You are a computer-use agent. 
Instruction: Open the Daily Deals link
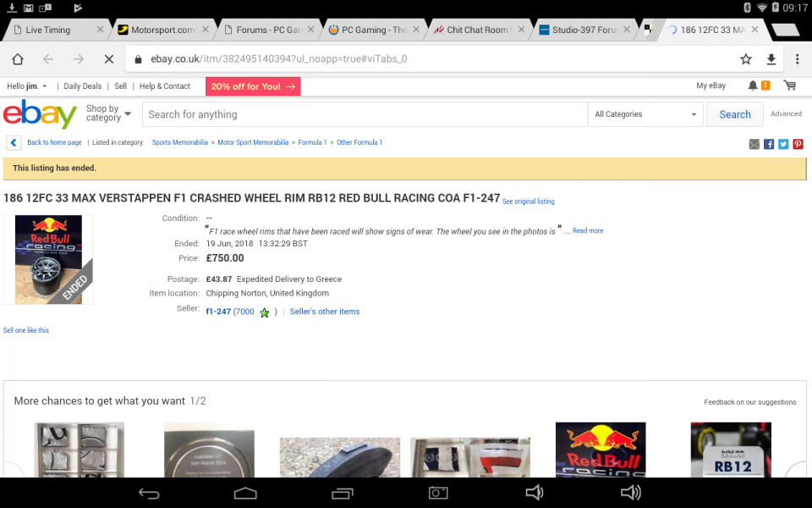[82, 86]
